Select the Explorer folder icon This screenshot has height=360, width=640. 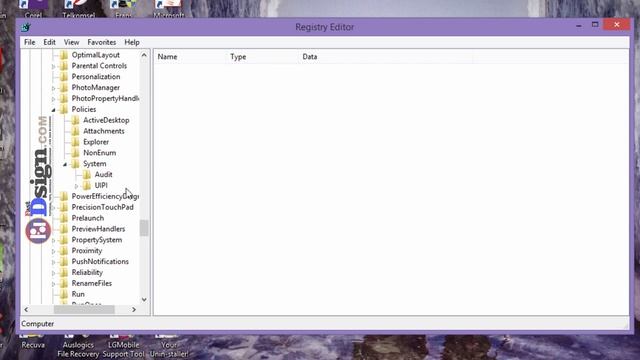pyautogui.click(x=75, y=142)
